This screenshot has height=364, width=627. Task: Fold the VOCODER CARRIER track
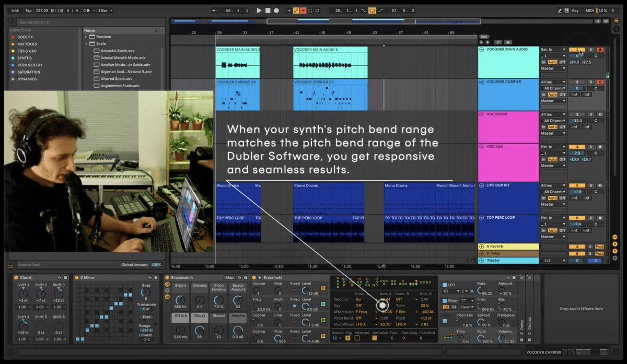pyautogui.click(x=481, y=82)
